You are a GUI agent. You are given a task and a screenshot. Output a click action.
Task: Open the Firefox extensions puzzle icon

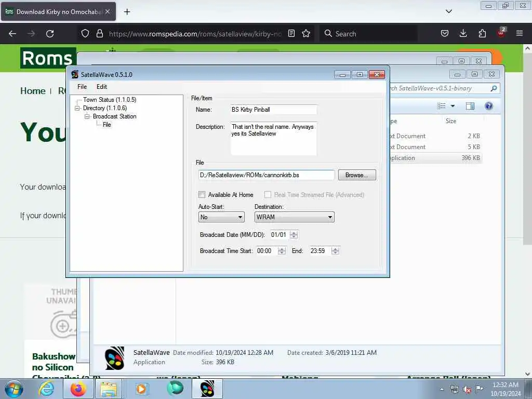tap(482, 33)
